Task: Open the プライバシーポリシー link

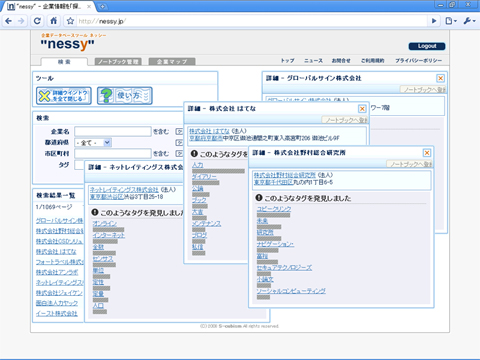Action: 418,61
